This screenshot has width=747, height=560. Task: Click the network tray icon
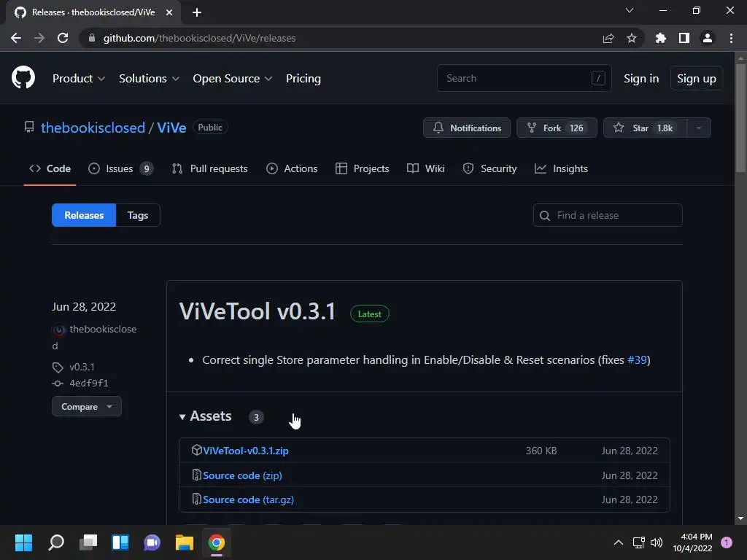point(638,542)
